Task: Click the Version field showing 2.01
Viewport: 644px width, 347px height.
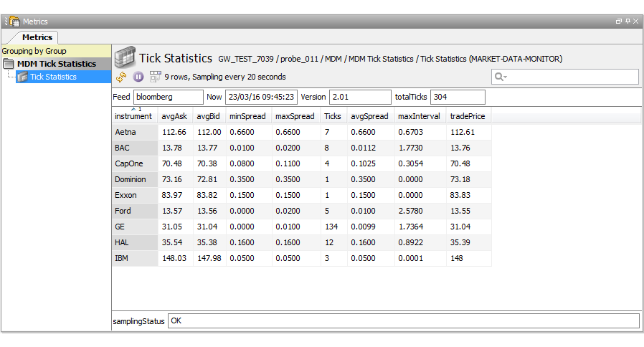Action: tap(360, 97)
